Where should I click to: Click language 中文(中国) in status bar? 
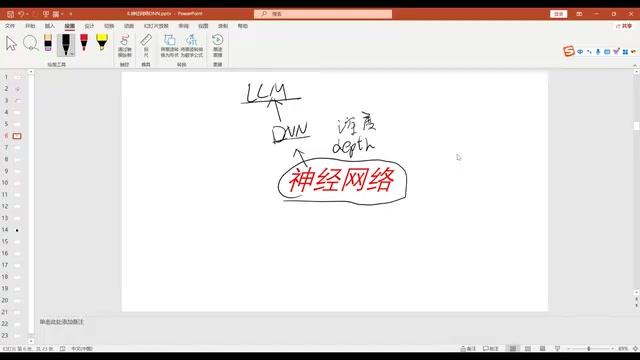tap(82, 349)
